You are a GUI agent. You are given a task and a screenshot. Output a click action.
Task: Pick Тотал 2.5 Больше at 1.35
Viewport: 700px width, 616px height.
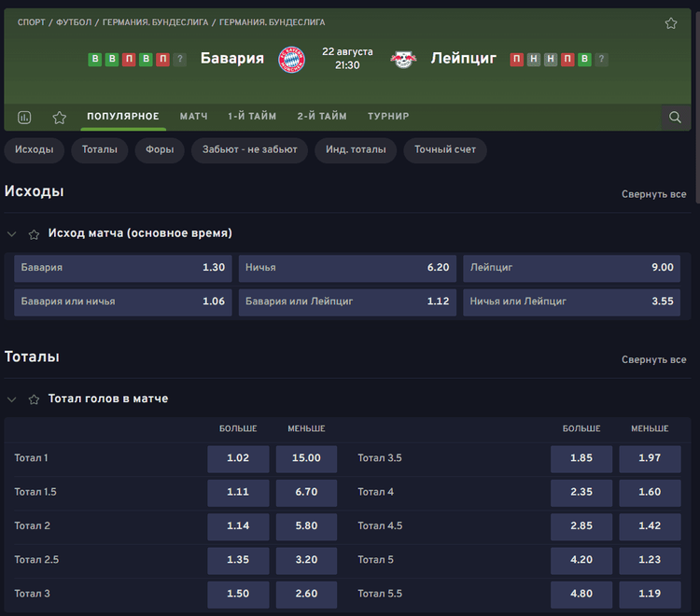click(x=238, y=560)
